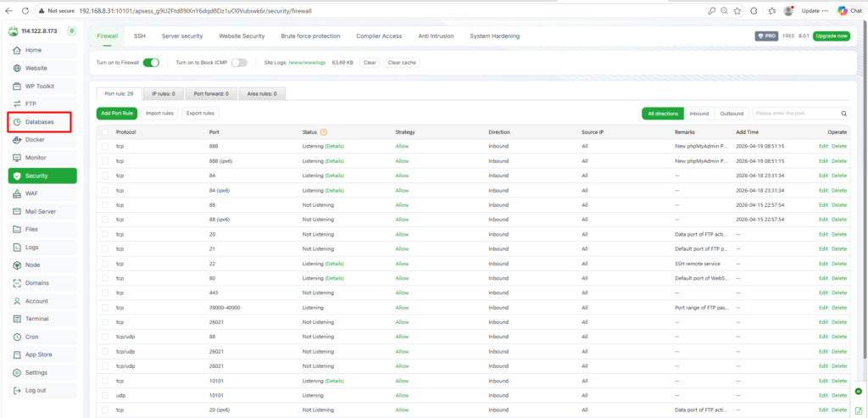868x418 pixels.
Task: Enable the Block ICMP toggle
Action: 239,63
